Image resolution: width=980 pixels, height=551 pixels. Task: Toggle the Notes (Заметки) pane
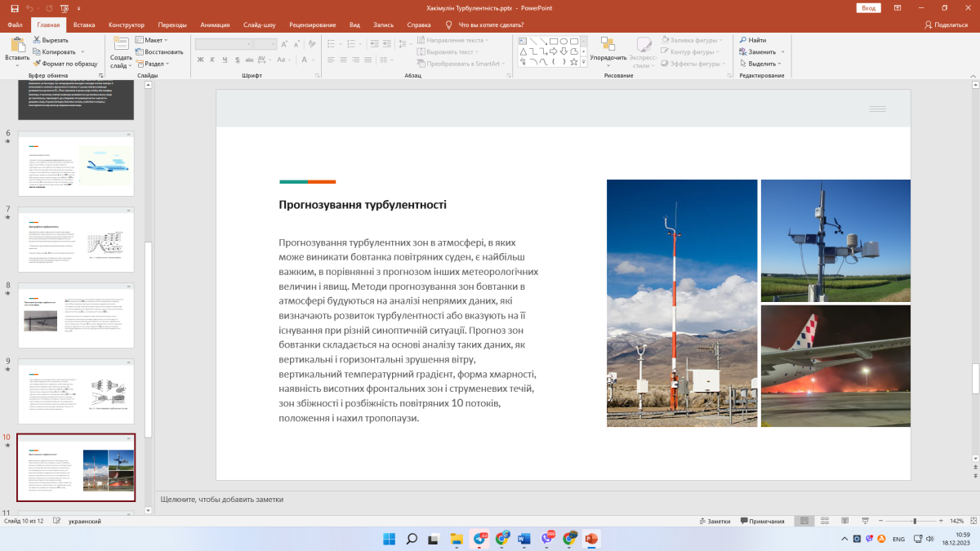(713, 521)
